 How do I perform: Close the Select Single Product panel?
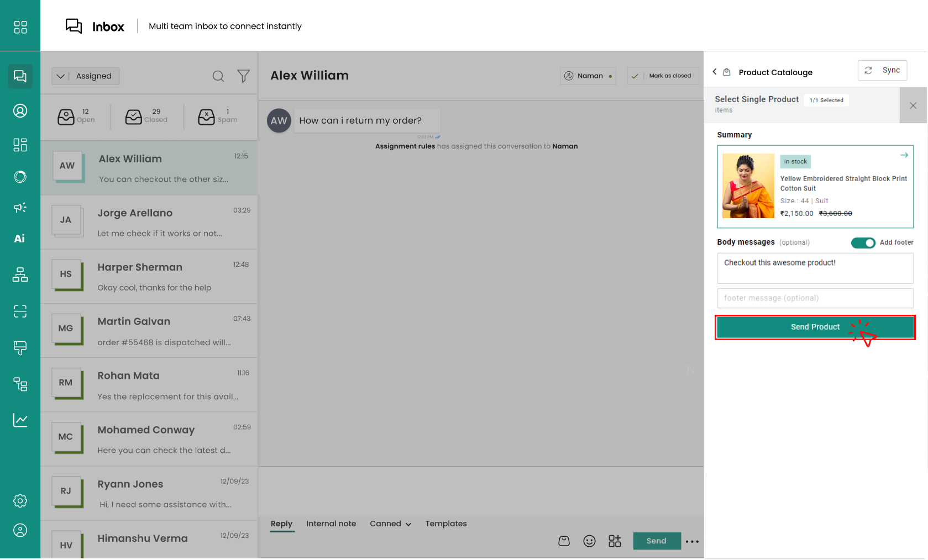(913, 105)
